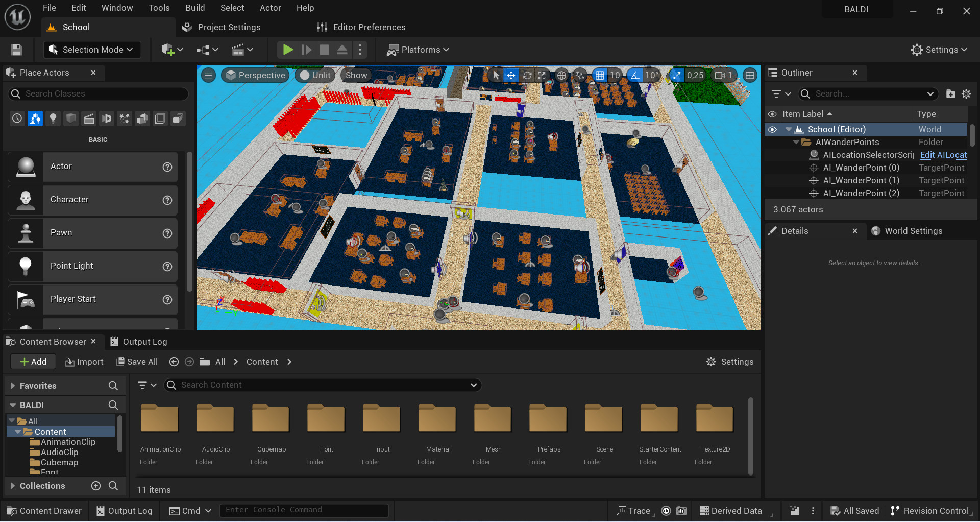Open viewport hamburger options menu
This screenshot has height=522, width=980.
point(208,76)
